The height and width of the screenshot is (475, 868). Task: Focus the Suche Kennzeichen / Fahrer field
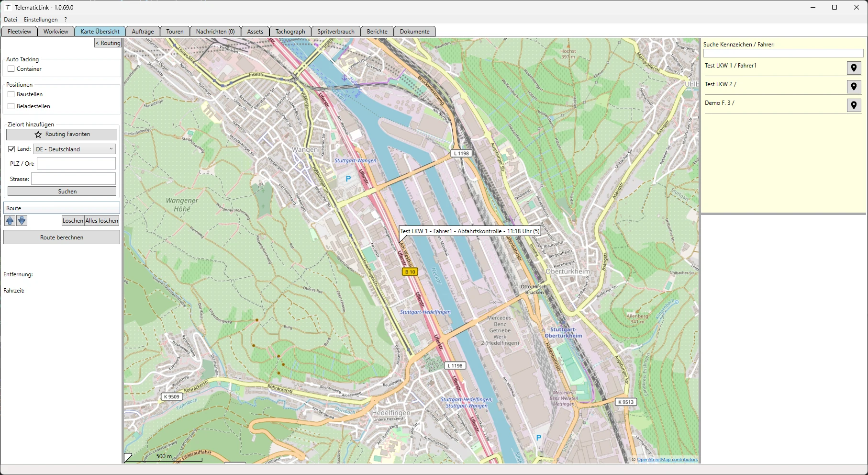tap(783, 53)
